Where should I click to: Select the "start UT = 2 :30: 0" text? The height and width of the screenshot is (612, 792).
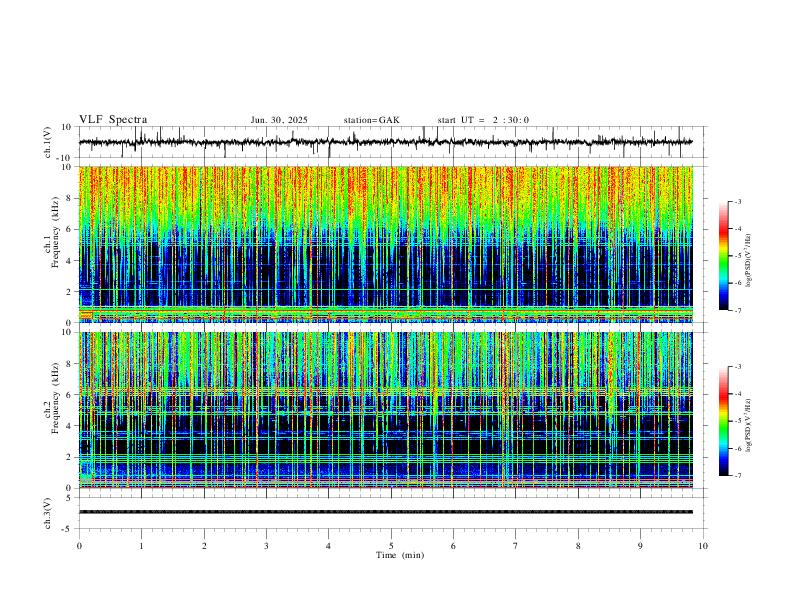point(483,120)
